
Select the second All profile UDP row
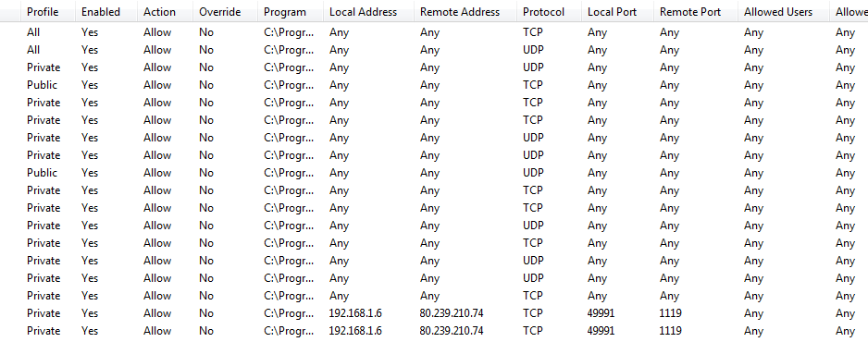click(434, 50)
